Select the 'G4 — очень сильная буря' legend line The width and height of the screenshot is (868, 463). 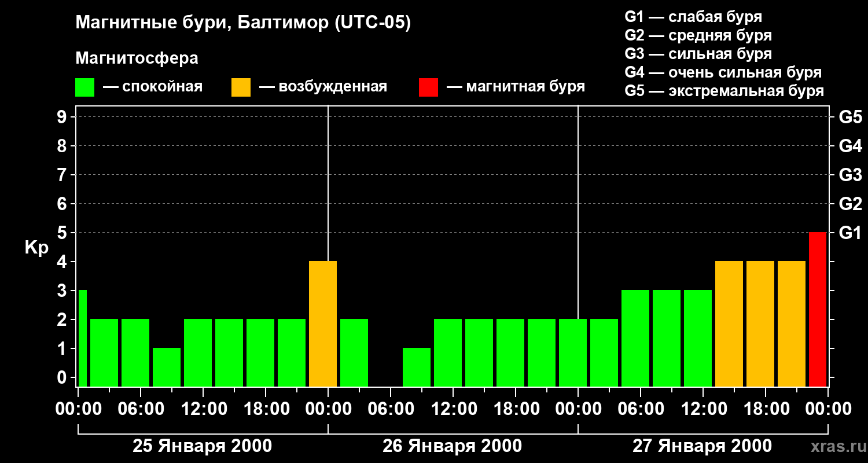[x=723, y=72]
